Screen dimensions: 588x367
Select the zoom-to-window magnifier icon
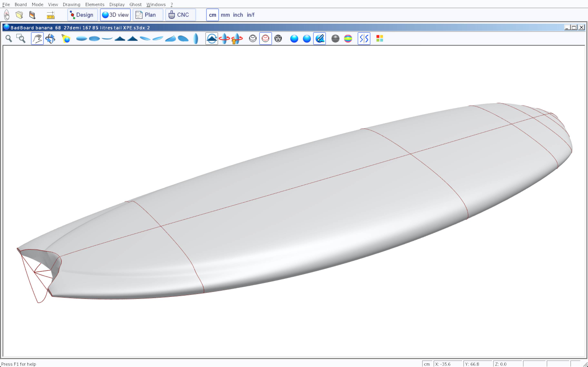21,39
